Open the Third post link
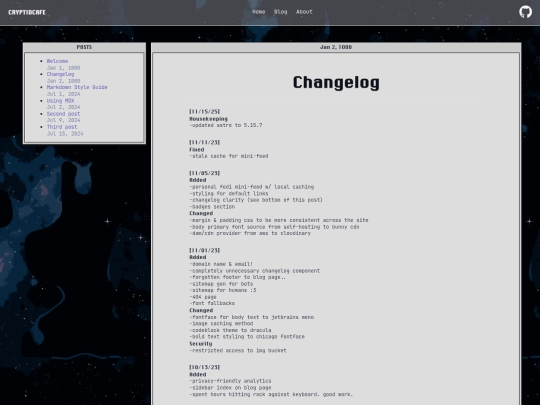 click(x=62, y=127)
